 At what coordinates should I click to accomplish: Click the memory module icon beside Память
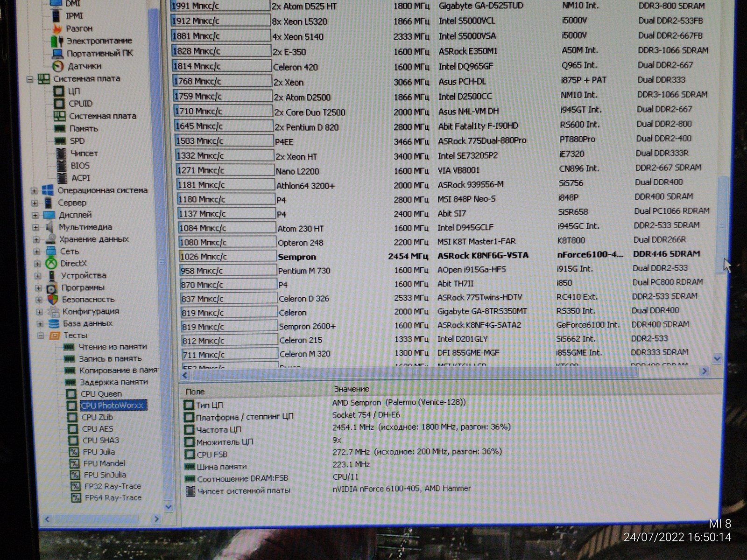[x=60, y=128]
